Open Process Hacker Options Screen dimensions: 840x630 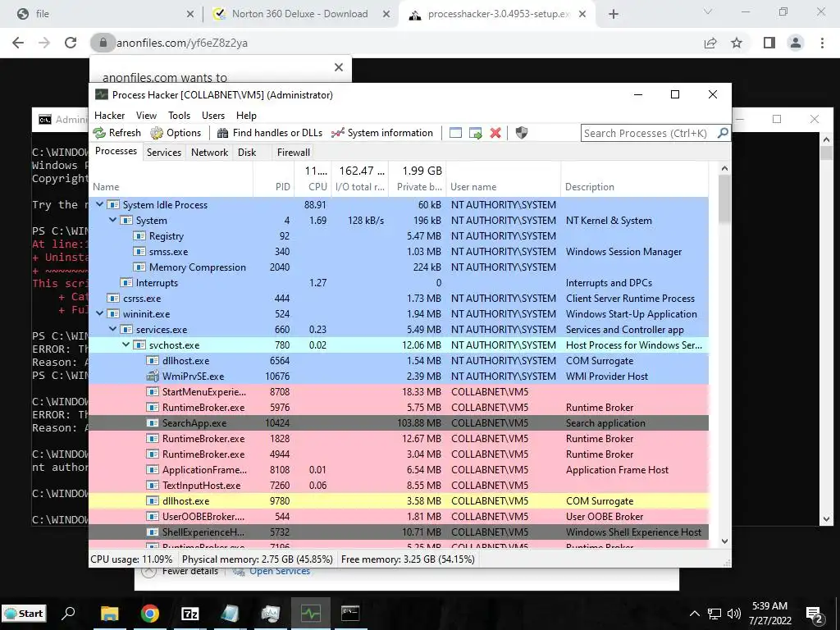tap(176, 133)
